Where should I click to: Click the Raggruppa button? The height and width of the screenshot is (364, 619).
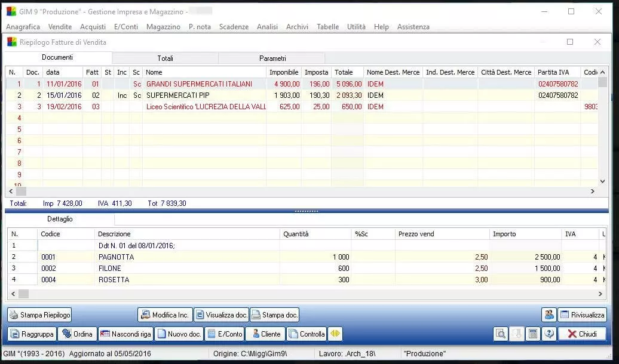click(32, 334)
